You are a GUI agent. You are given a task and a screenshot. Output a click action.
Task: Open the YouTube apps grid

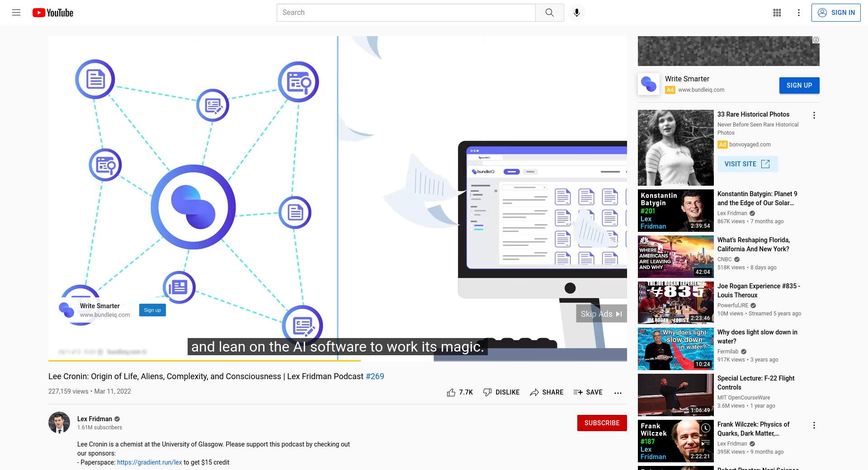(777, 13)
